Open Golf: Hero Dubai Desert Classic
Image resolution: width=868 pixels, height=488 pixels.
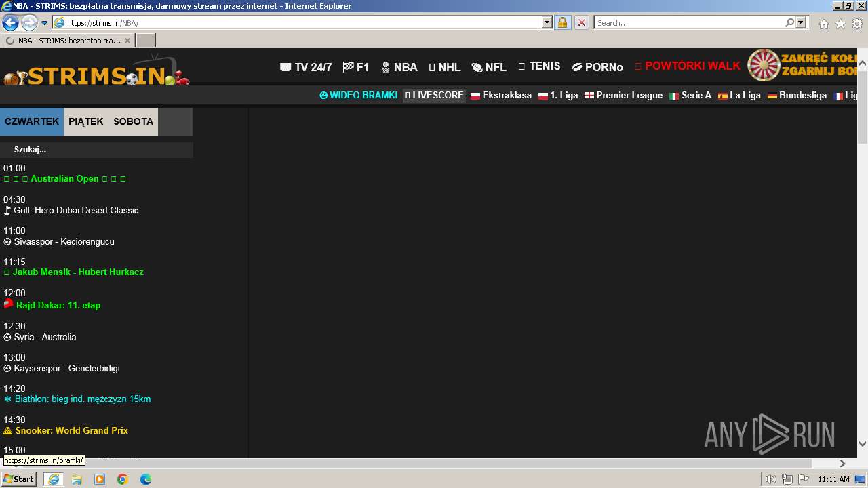[71, 210]
